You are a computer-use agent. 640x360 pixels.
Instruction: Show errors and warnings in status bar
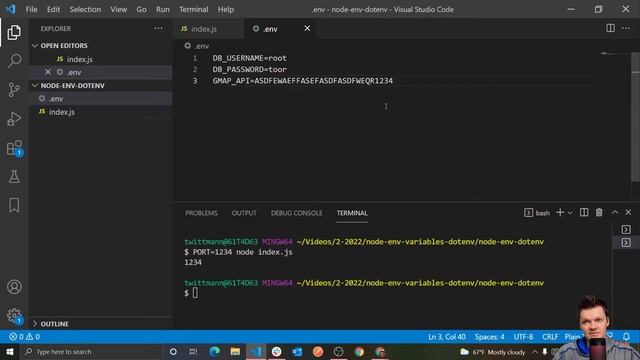point(24,337)
